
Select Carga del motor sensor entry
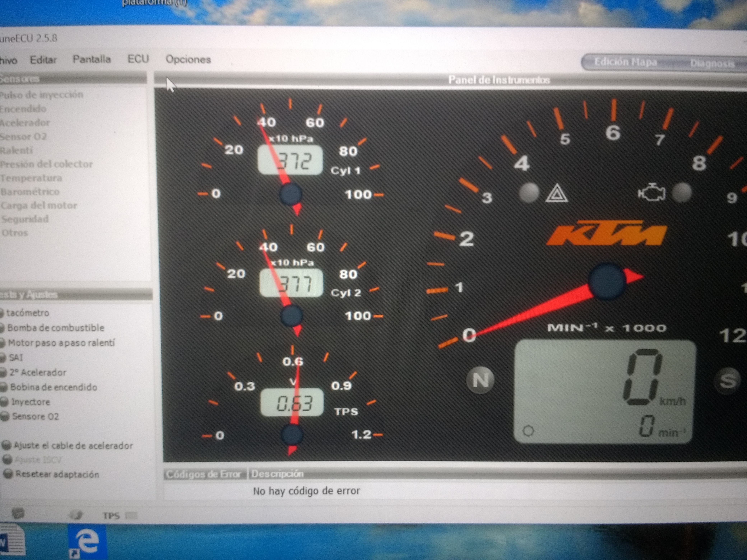(39, 205)
